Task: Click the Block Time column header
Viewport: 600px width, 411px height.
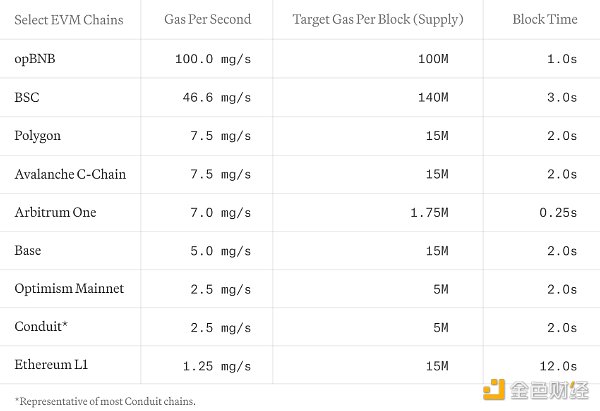Action: pos(545,19)
